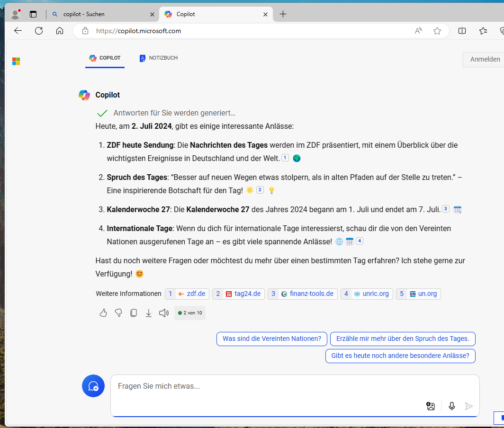Viewport: 504px width, 428px height.
Task: Click the Anmelden sign-in button
Action: tap(485, 59)
